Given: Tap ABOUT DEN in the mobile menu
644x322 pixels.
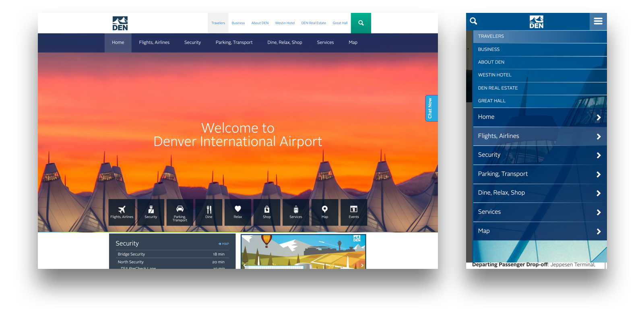Looking at the screenshot, I should [540, 62].
